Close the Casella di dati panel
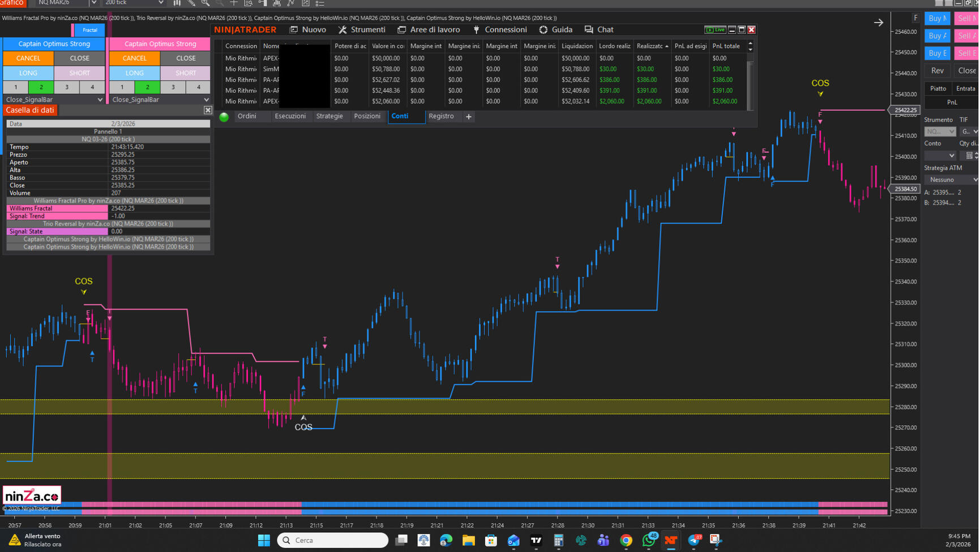The height and width of the screenshot is (552, 980). tap(208, 110)
